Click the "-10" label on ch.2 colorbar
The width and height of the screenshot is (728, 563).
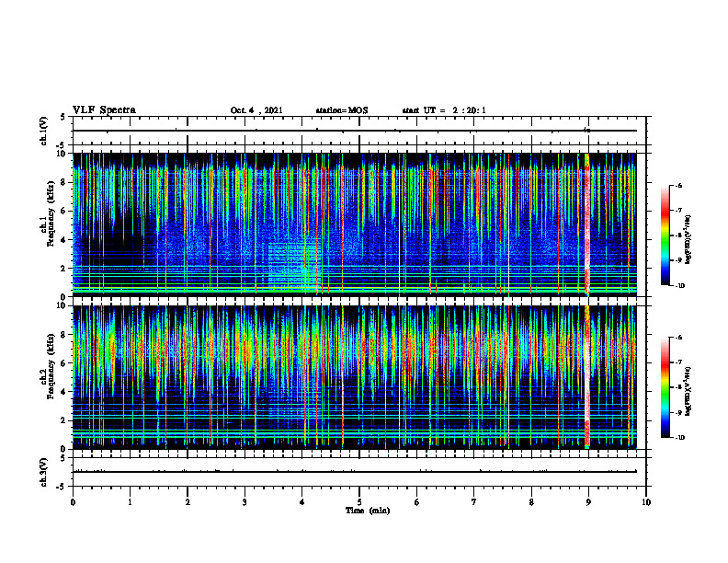(x=680, y=438)
